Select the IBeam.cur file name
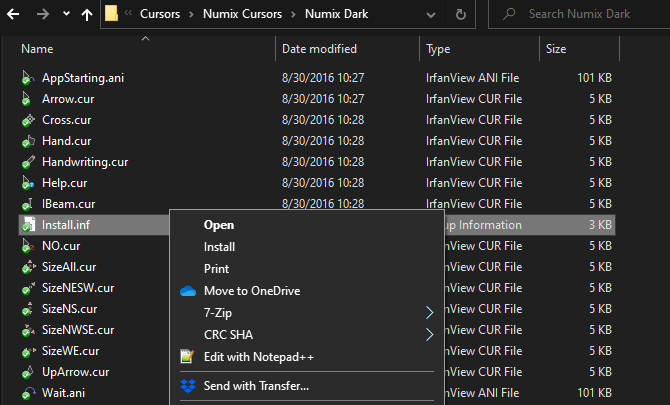Screen dimensions: 670x405 pos(68,204)
